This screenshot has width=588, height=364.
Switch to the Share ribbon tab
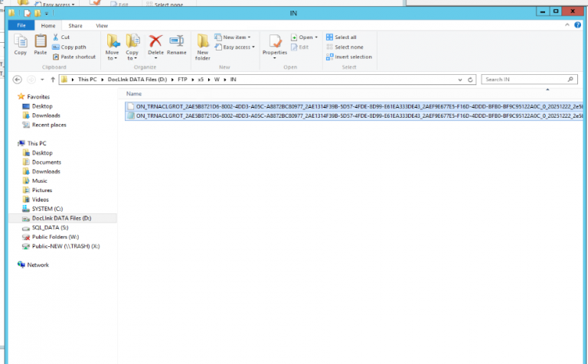75,25
